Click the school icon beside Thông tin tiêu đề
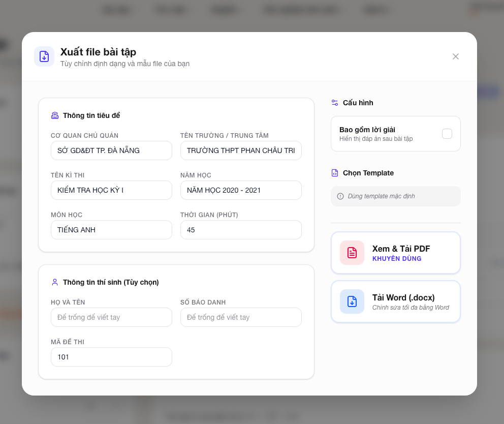504x424 pixels. 55,115
